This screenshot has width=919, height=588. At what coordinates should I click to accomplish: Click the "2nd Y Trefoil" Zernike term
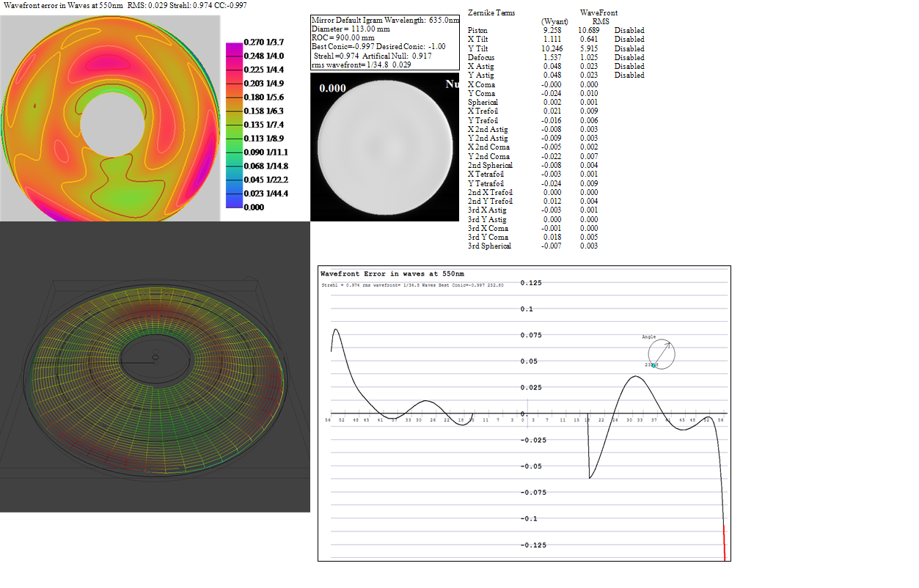point(490,201)
